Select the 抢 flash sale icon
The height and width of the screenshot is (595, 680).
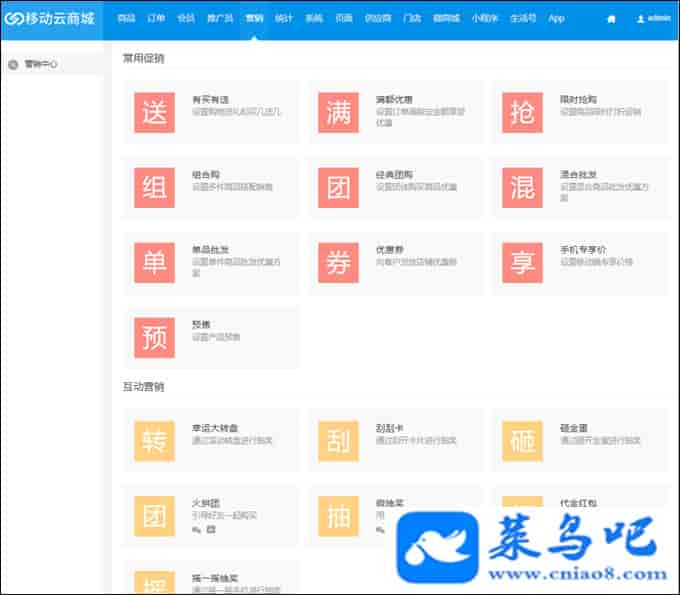522,113
